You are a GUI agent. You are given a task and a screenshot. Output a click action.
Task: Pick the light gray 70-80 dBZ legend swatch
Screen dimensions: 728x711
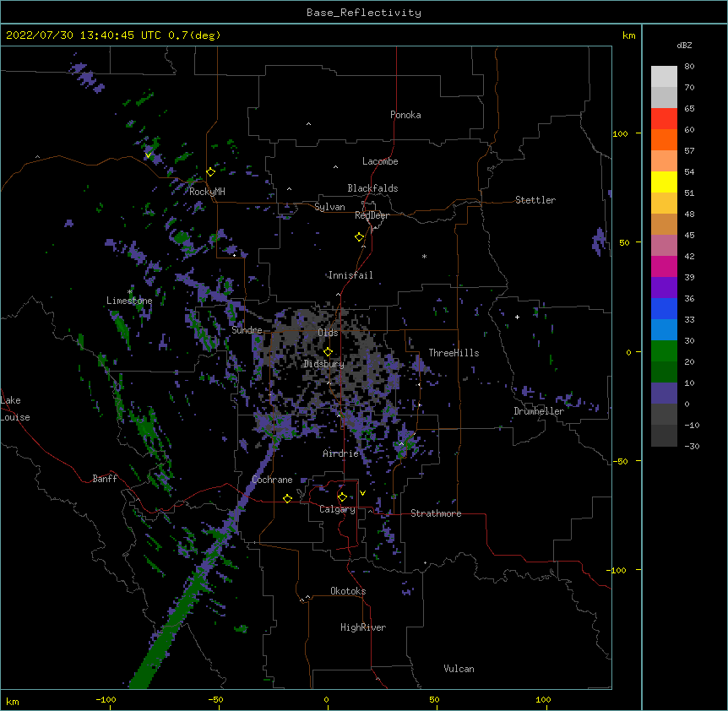pos(664,76)
